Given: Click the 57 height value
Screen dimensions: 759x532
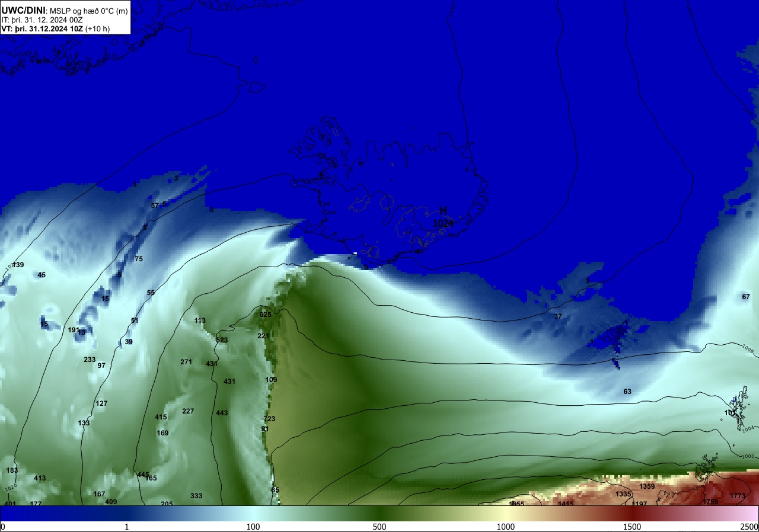Looking at the screenshot, I should [155, 206].
